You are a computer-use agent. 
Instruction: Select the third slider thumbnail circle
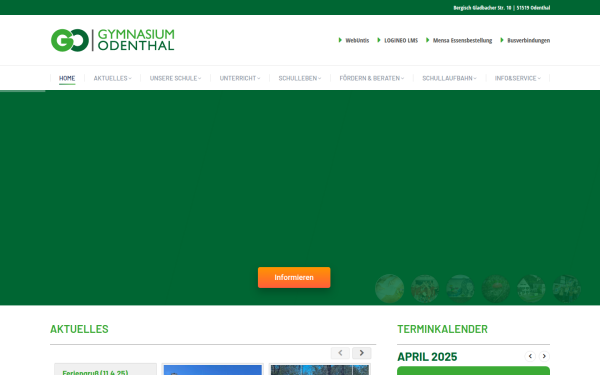click(x=460, y=289)
